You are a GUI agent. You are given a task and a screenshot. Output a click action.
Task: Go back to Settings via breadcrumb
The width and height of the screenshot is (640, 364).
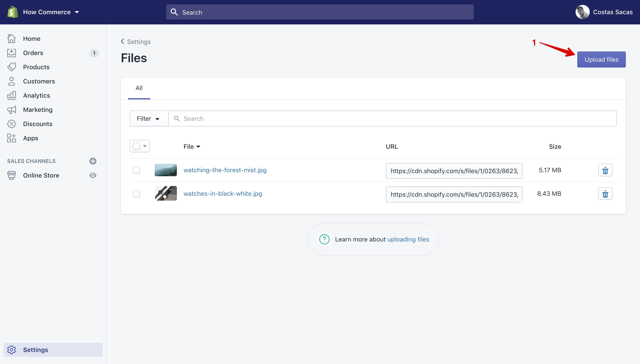tap(136, 42)
